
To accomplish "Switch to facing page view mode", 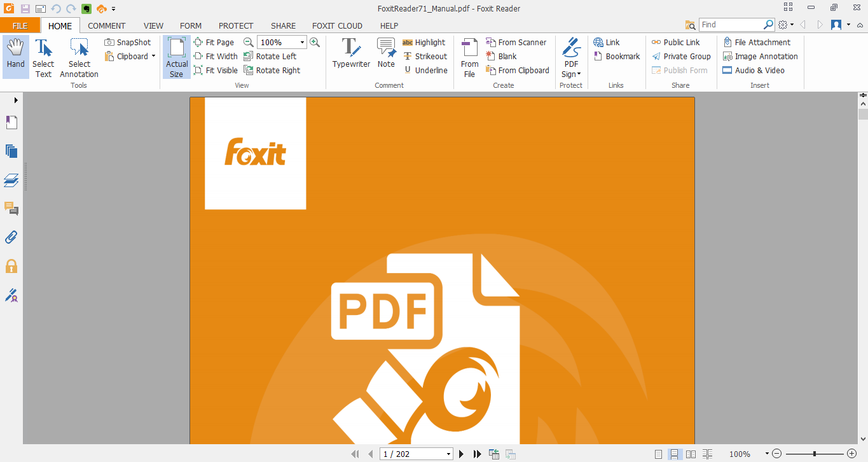I will point(691,454).
